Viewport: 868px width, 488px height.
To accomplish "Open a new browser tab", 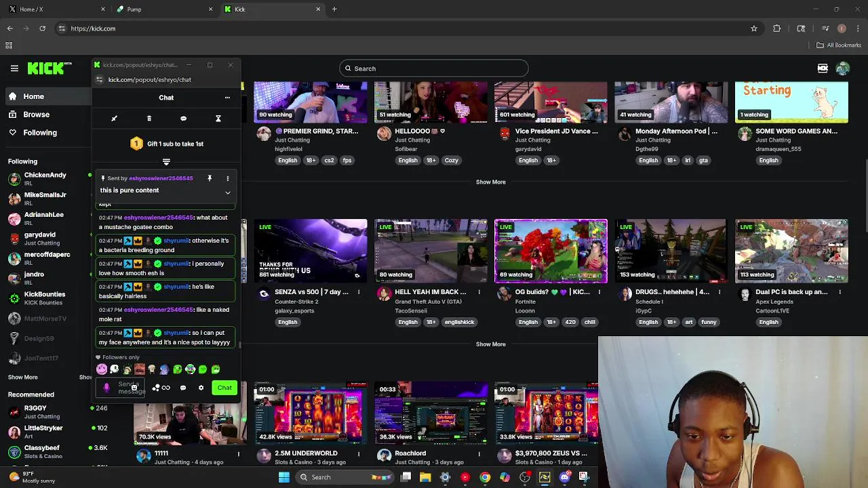I will 334,9.
